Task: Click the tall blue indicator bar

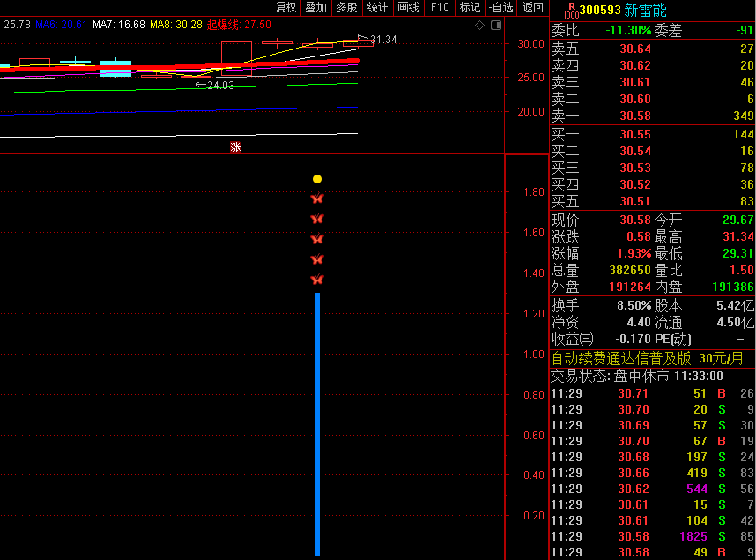Action: (x=317, y=423)
